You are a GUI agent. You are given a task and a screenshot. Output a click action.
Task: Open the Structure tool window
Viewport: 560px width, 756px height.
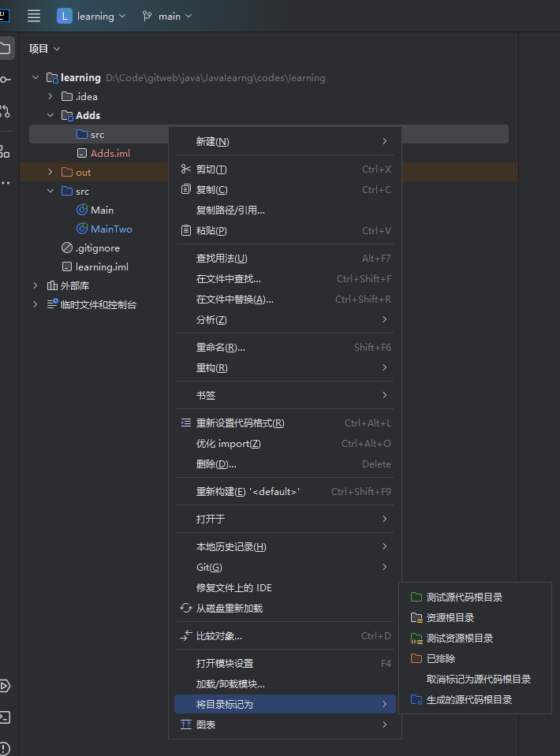(5, 151)
